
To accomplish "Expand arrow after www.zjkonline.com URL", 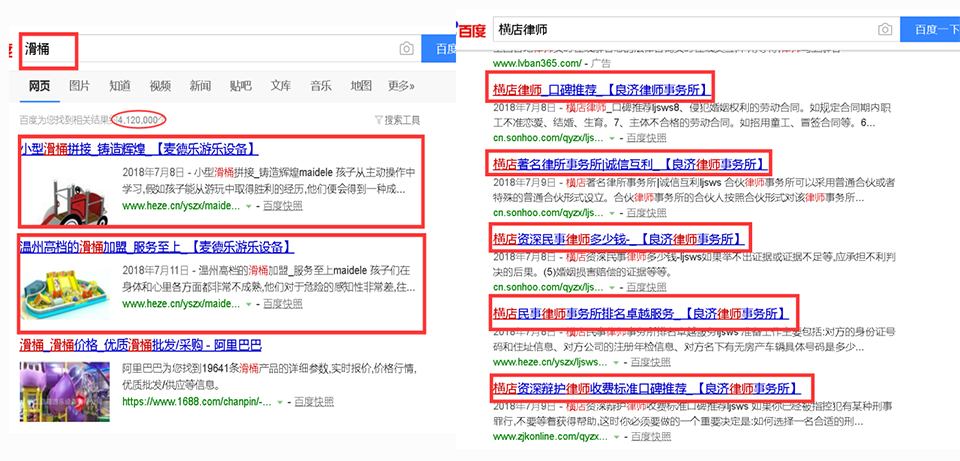I will point(619,437).
